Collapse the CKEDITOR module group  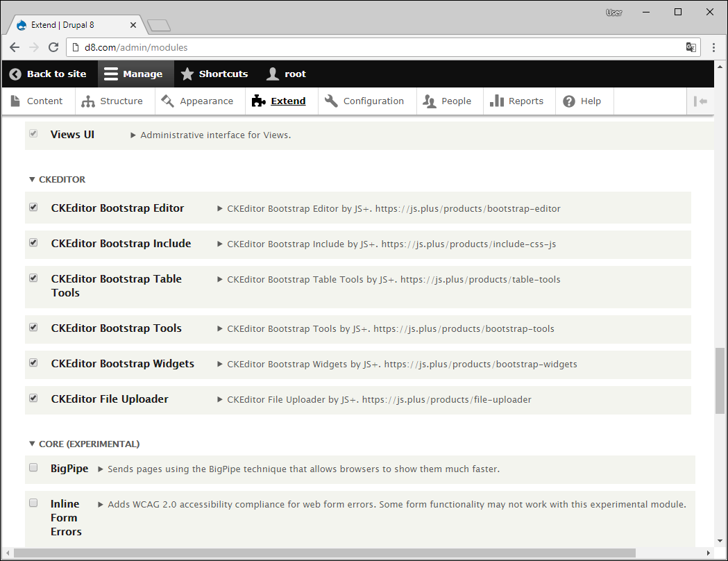32,180
